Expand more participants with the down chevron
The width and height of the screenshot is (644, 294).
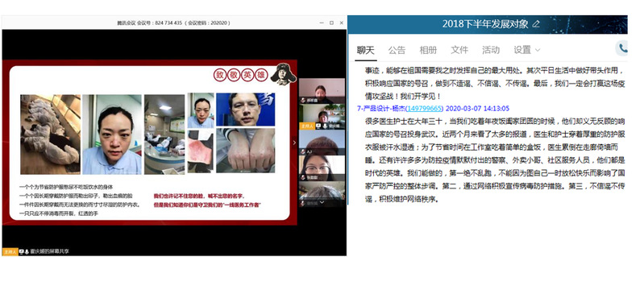point(322,202)
